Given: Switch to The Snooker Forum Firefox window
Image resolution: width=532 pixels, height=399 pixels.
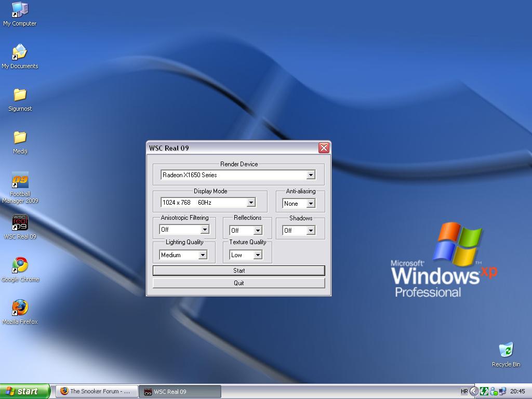Looking at the screenshot, I should pos(97,391).
